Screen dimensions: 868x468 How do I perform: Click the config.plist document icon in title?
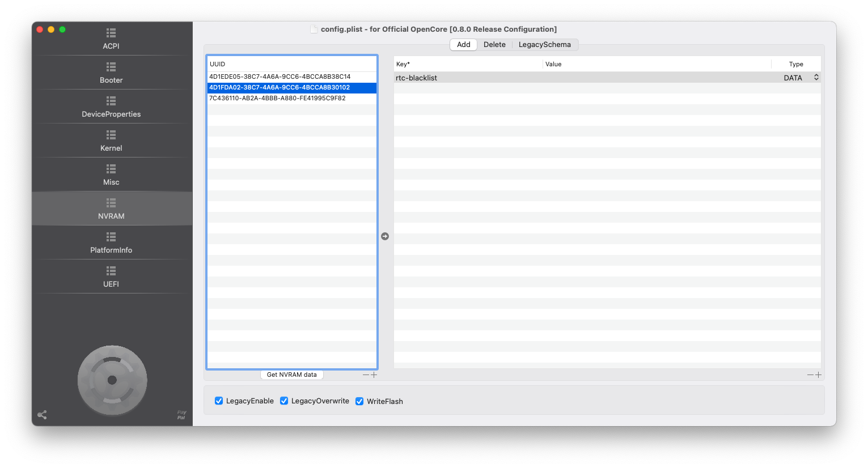[x=314, y=29]
